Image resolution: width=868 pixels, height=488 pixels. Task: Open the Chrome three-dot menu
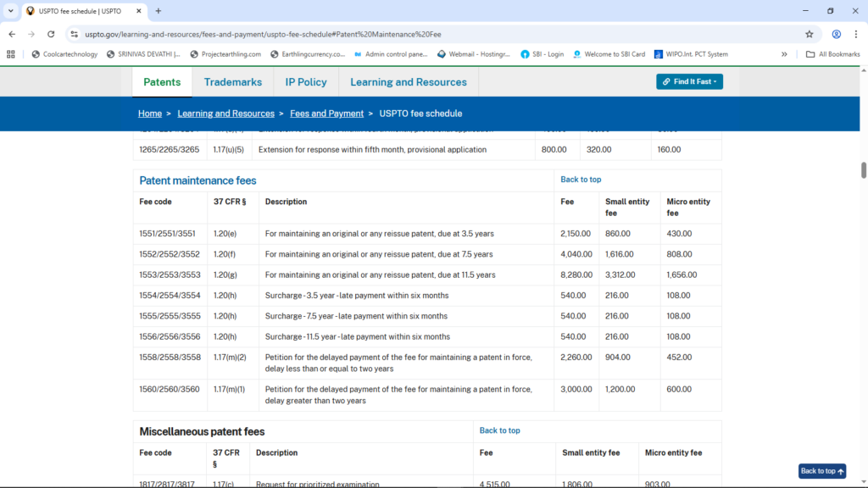[x=856, y=34]
